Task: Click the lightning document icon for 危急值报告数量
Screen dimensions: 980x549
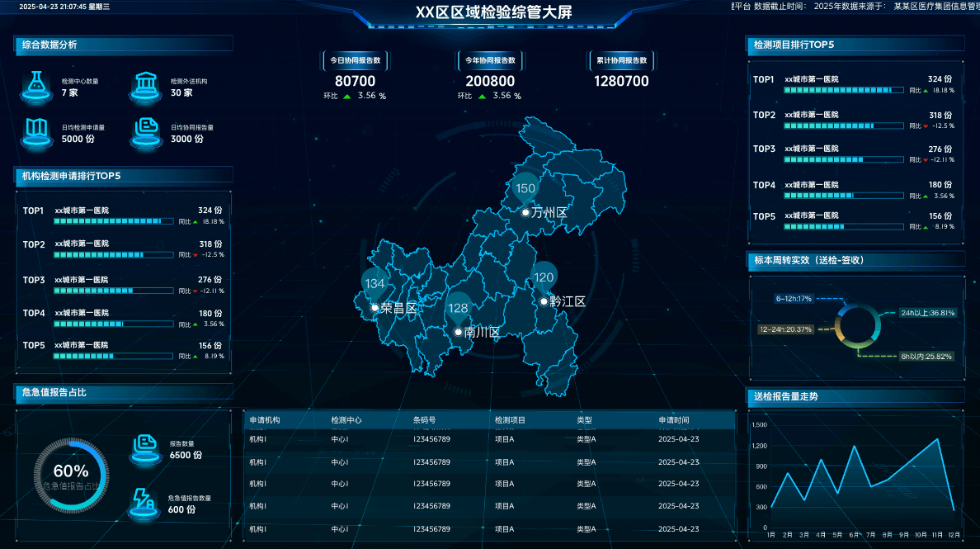Action: click(145, 502)
